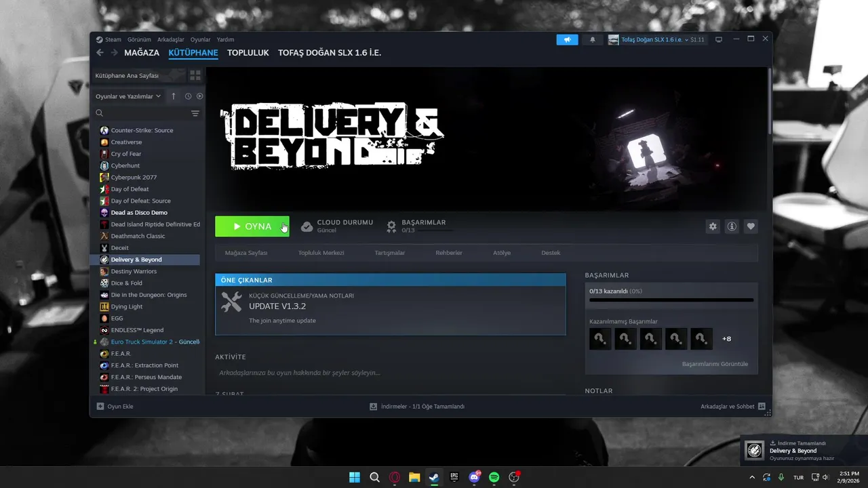Switch to the KÜTÜPHANE tab
The width and height of the screenshot is (868, 488).
tap(193, 53)
